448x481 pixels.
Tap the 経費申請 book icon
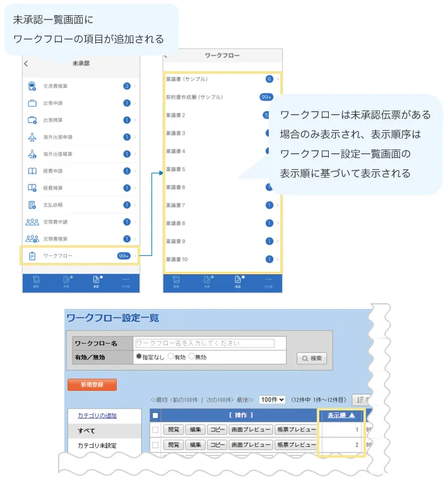pos(32,171)
